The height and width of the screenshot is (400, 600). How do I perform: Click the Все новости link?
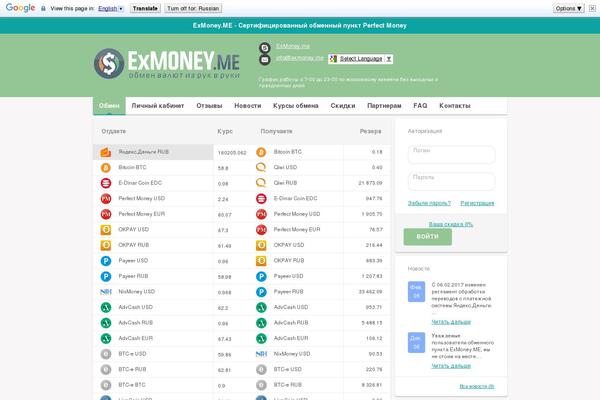tap(476, 387)
